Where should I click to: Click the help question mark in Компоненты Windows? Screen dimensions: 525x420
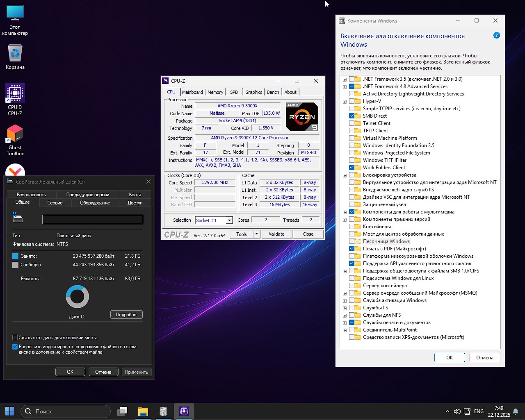pos(497,35)
